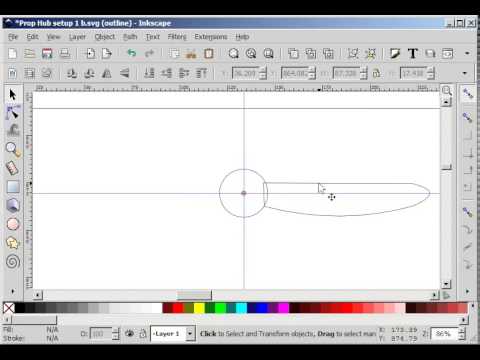Image resolution: width=480 pixels, height=360 pixels.
Task: Redo the last undone action
Action: pos(149,53)
